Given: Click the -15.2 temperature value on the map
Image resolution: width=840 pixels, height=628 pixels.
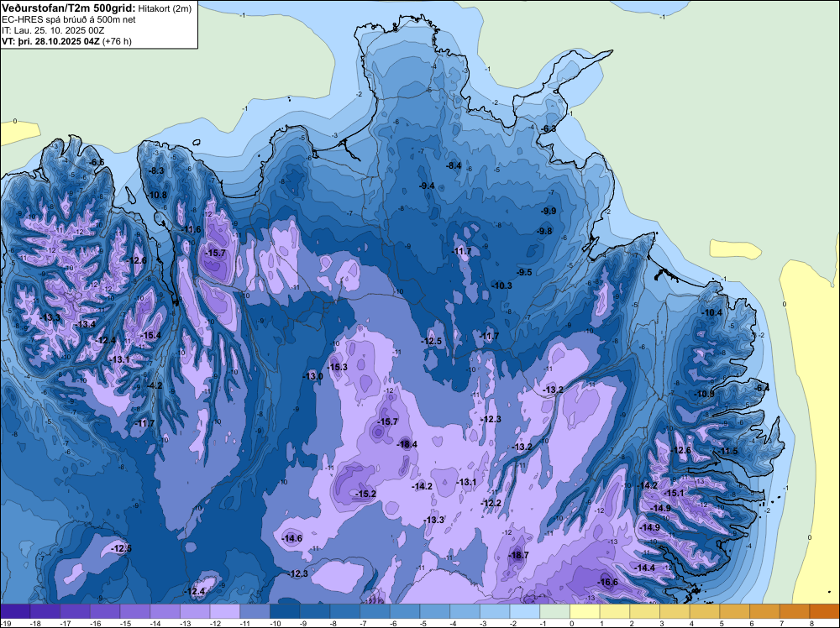Looking at the screenshot, I should point(366,495).
